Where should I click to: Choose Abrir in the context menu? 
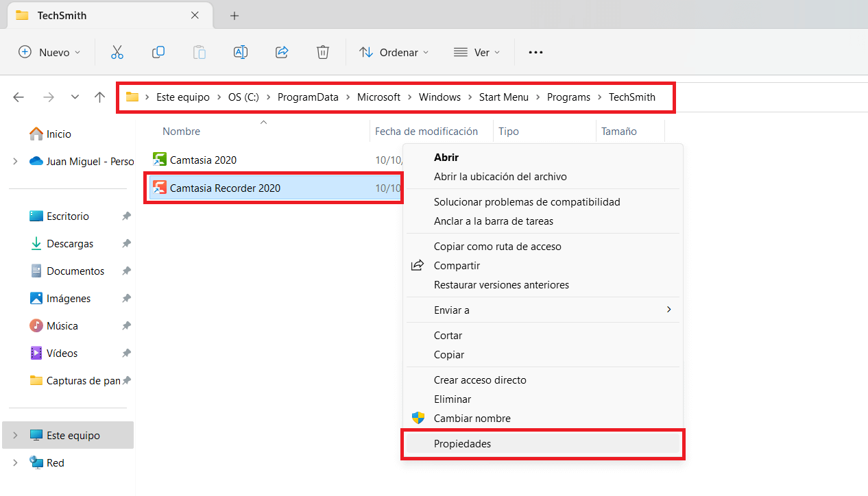click(x=446, y=158)
